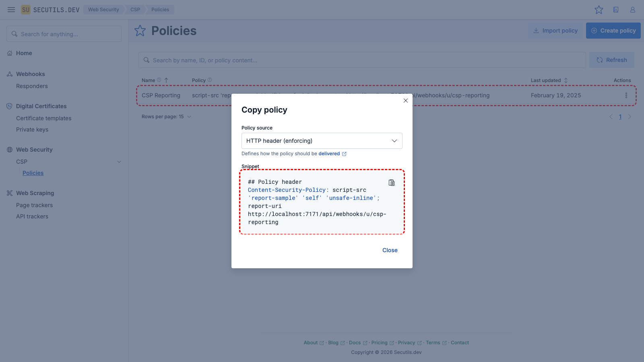The width and height of the screenshot is (644, 362).
Task: Click the star icon beside Policies heading
Action: click(140, 31)
